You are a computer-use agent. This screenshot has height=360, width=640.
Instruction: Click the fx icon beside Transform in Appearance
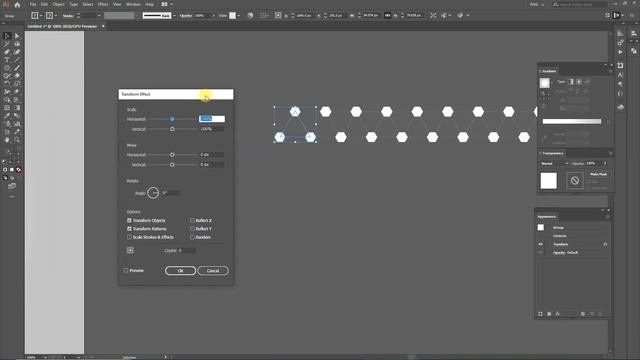[605, 244]
